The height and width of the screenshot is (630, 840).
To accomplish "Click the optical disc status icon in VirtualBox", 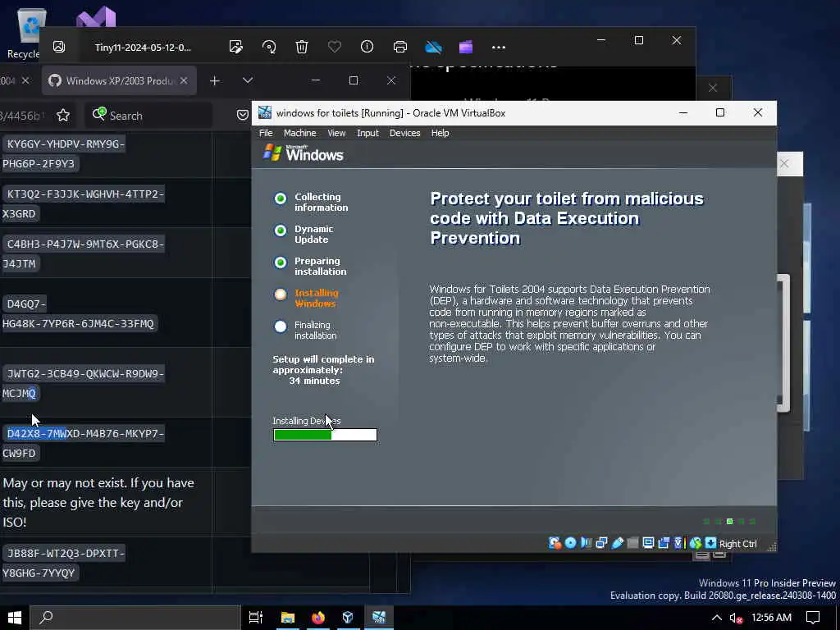I will pyautogui.click(x=571, y=543).
